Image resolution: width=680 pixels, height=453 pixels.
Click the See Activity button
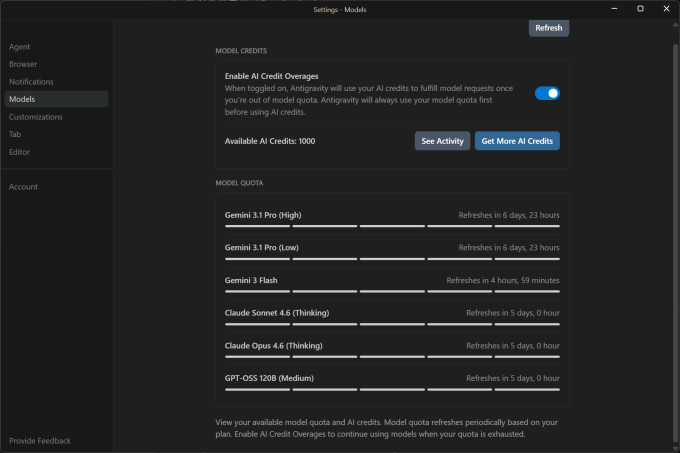(442, 141)
